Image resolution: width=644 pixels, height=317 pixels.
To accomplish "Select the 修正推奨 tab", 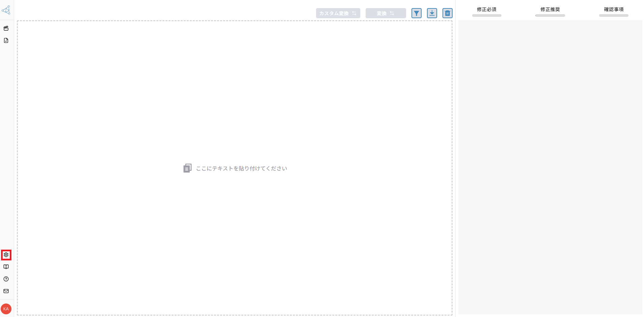I will 550,9.
